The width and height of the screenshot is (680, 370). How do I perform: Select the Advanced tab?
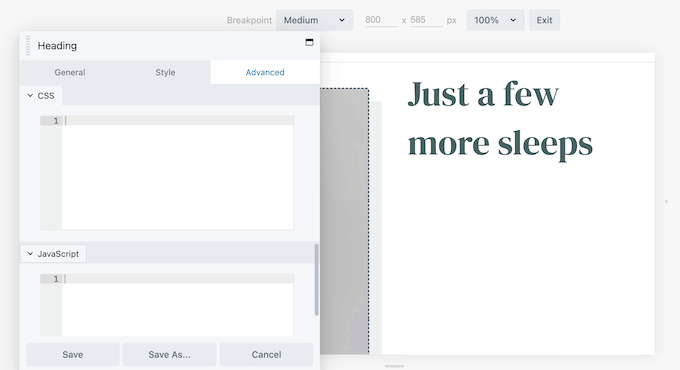pyautogui.click(x=265, y=72)
